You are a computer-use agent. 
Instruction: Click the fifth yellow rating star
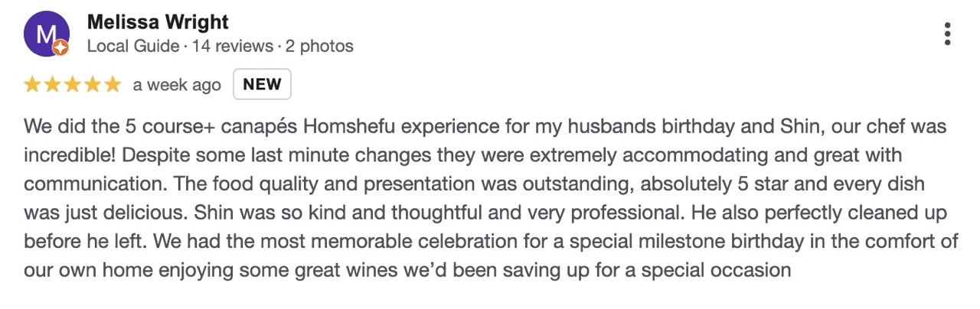pos(112,85)
